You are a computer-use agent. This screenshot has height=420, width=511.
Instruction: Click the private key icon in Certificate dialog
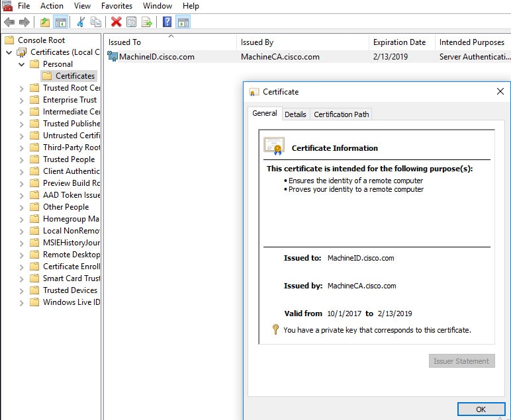tap(275, 329)
